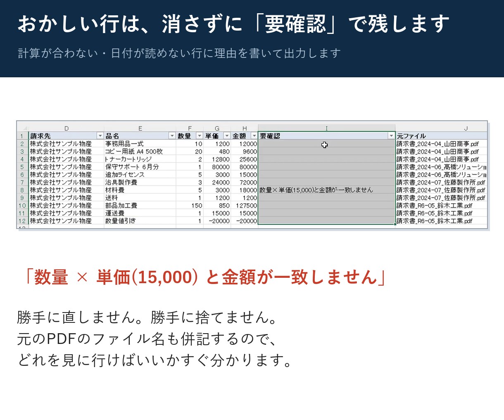Image resolution: width=504 pixels, height=420 pixels.
Task: Click the cell コピー用紙 A4 500枚
Action: click(140, 152)
